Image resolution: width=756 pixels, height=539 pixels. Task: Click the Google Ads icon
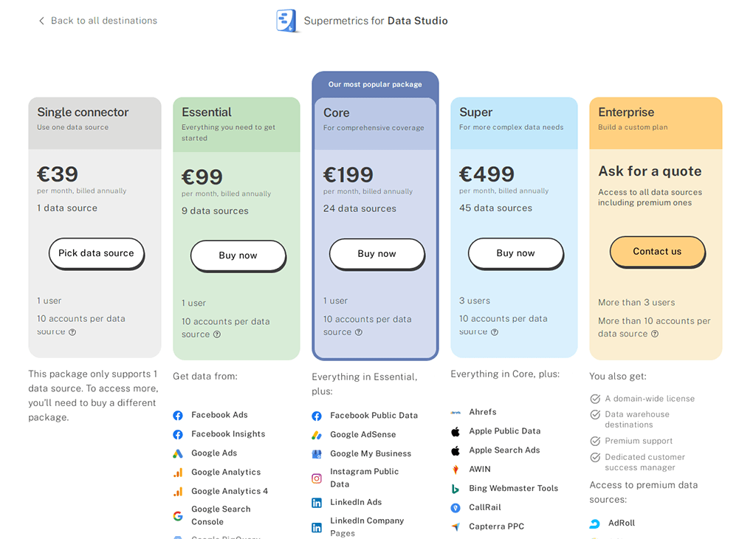click(178, 453)
